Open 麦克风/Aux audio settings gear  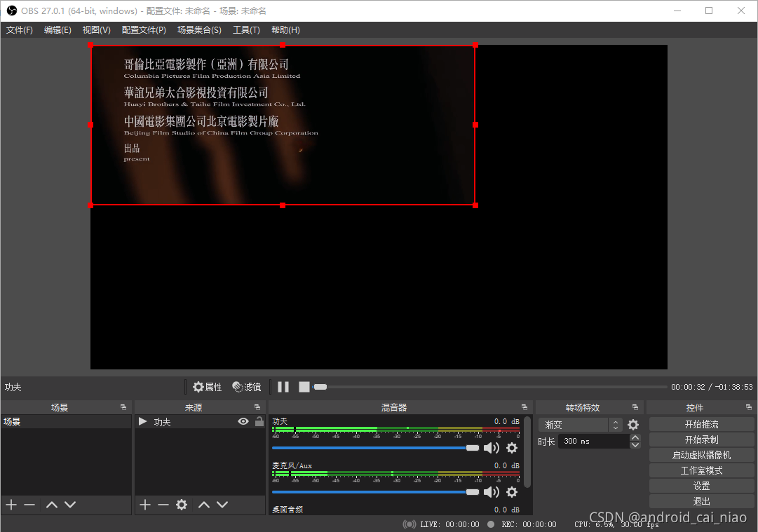click(x=511, y=492)
